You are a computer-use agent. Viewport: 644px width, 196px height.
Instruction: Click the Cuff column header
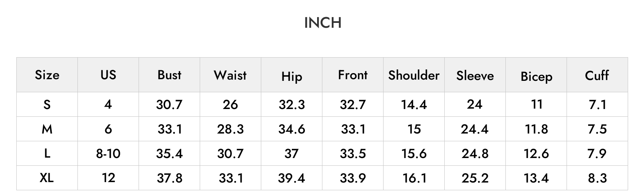click(x=597, y=75)
